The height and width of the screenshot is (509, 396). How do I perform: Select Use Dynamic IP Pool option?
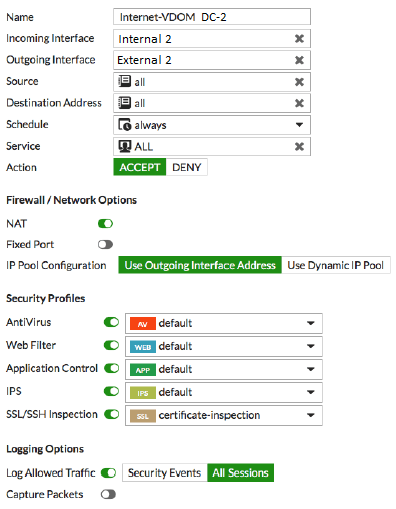point(336,265)
